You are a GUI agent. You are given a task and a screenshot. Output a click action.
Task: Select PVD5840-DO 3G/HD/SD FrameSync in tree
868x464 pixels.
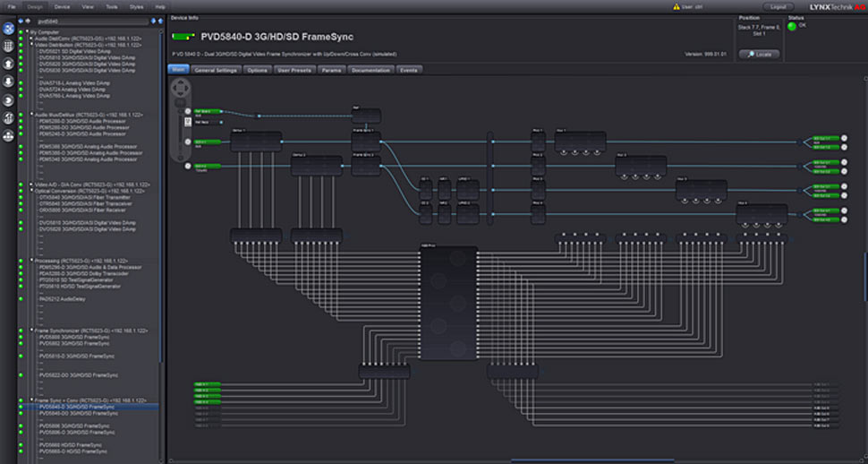tap(79, 413)
